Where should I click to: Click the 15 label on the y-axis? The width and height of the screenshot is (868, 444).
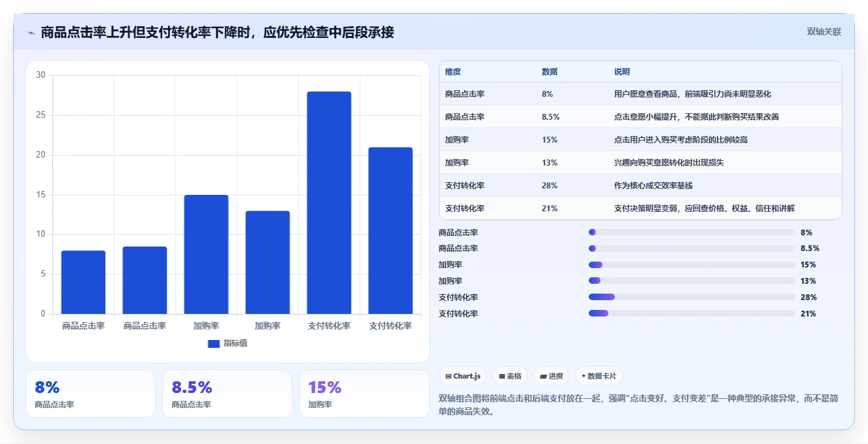(41, 195)
